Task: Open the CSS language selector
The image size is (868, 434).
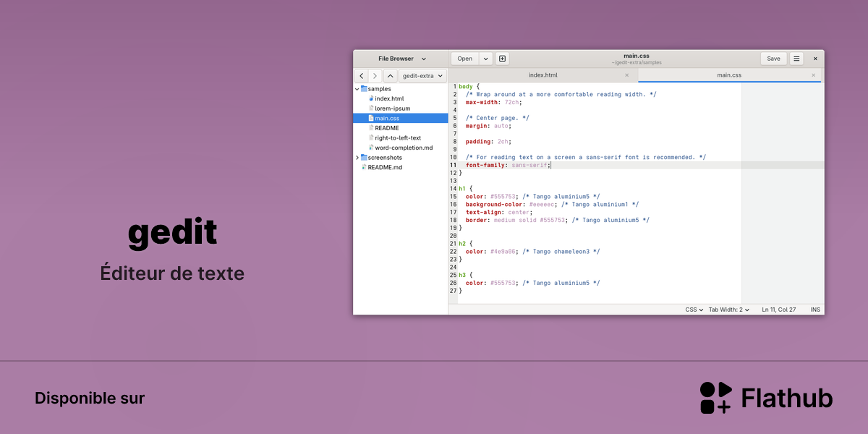Action: 694,310
